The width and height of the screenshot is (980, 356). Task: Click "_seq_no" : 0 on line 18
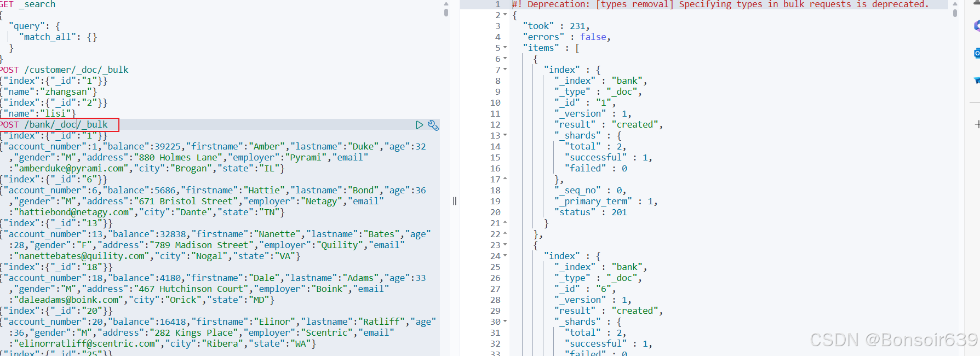(x=590, y=191)
